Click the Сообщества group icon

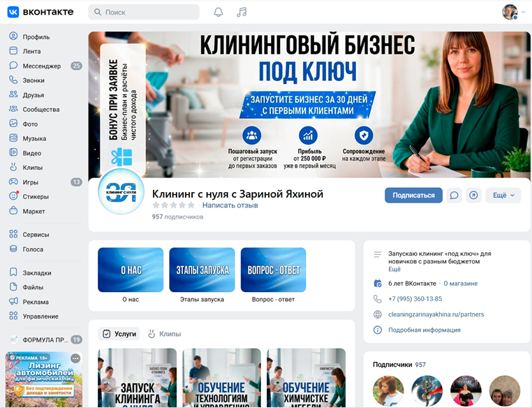(13, 109)
